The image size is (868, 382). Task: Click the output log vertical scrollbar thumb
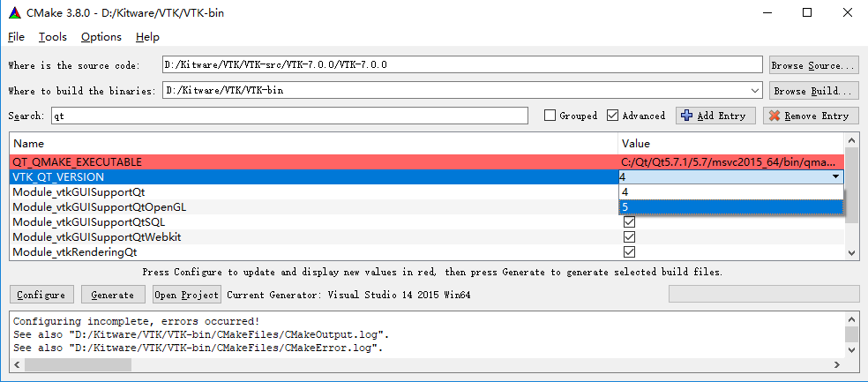[852, 334]
